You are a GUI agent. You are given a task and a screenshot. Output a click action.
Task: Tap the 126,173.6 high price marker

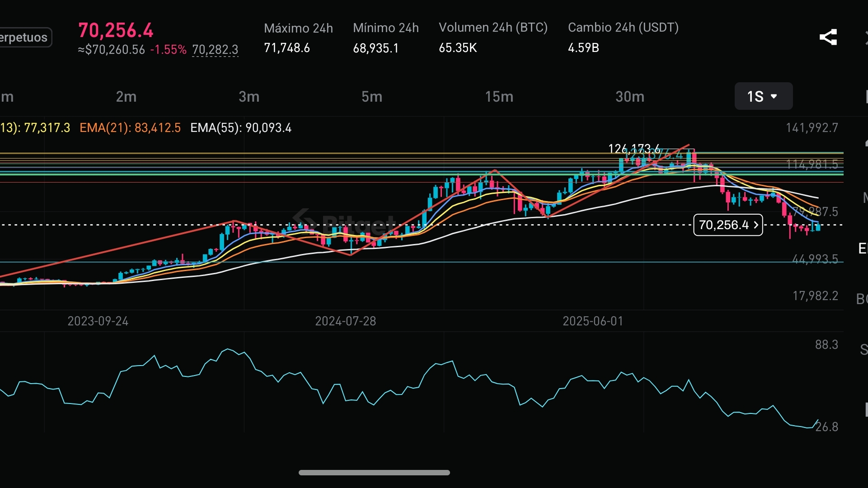[633, 148]
